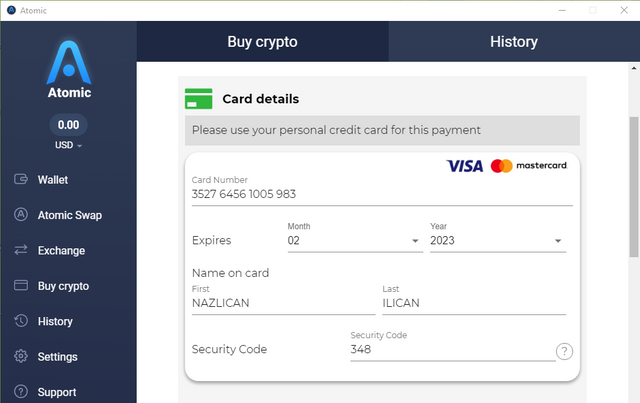Screen dimensions: 640x403
Task: Click the green Card details icon
Action: [x=198, y=99]
